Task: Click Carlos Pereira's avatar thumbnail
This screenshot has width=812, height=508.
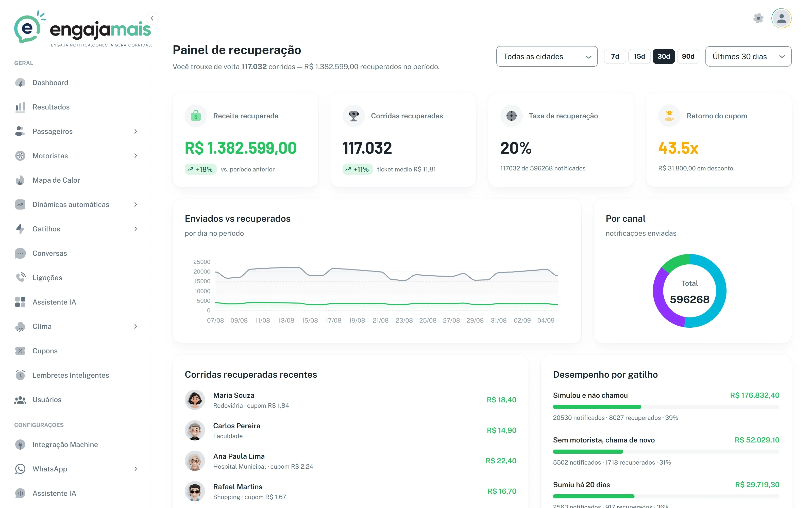Action: point(195,430)
